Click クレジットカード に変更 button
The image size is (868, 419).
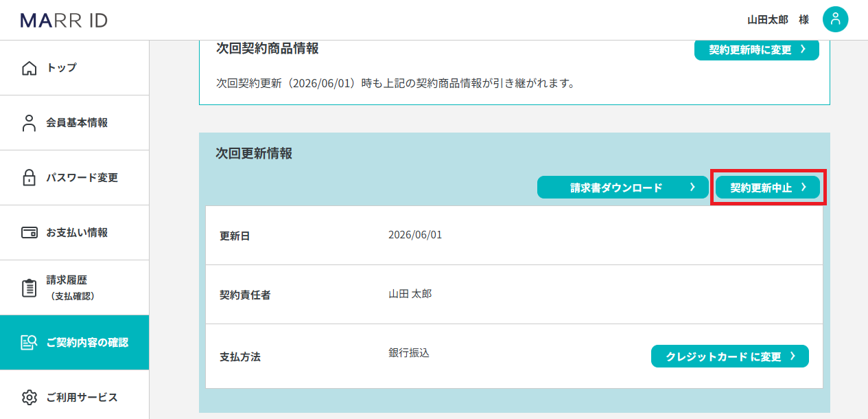tap(730, 356)
